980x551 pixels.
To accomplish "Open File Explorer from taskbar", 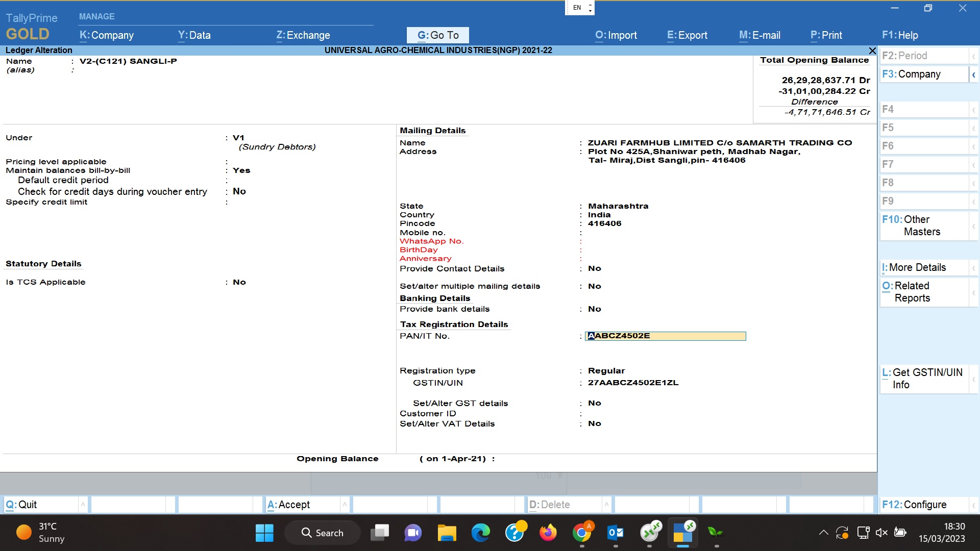I will tap(447, 533).
